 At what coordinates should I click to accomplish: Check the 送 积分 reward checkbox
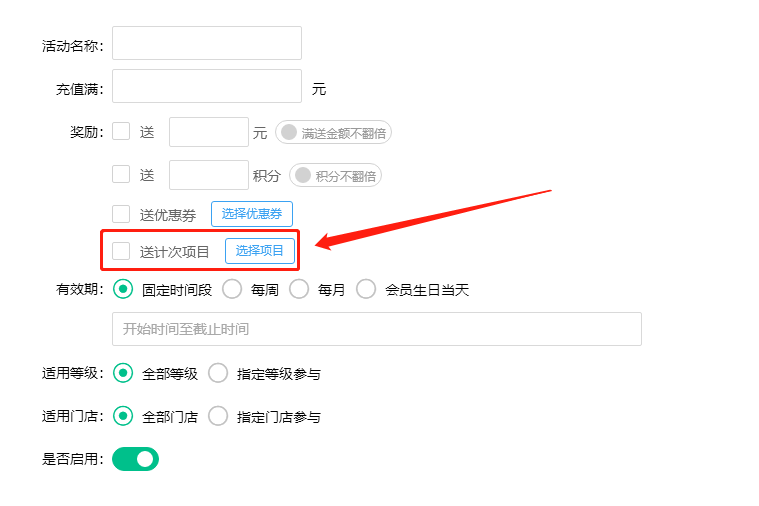[121, 174]
